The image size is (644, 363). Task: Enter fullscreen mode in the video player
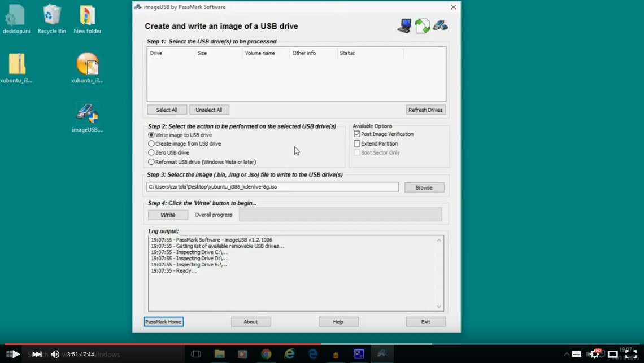(x=631, y=354)
